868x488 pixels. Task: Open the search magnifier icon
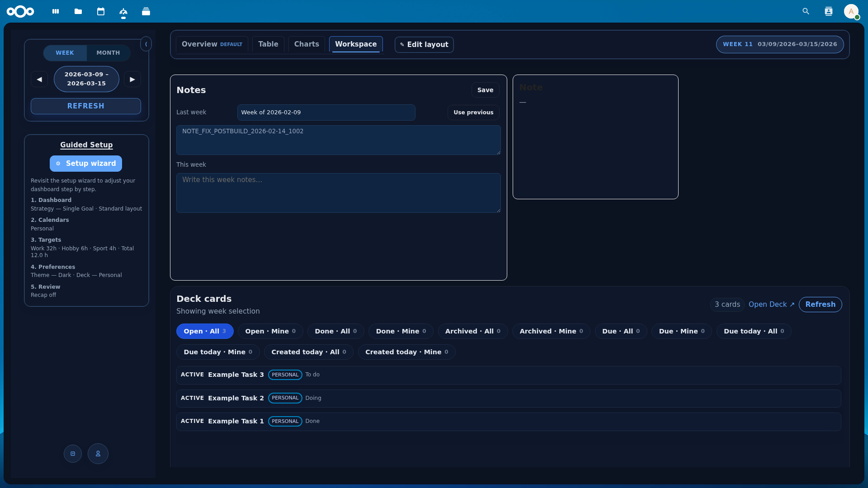coord(806,11)
